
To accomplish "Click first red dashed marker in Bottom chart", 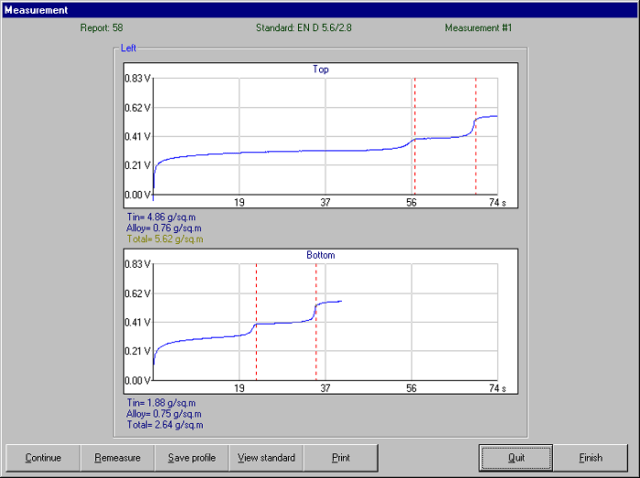I will click(x=256, y=322).
